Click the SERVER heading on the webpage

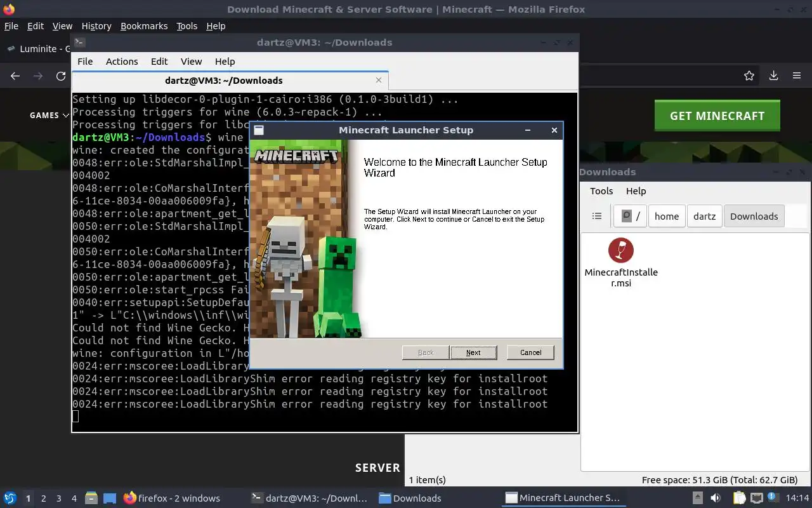coord(377,467)
